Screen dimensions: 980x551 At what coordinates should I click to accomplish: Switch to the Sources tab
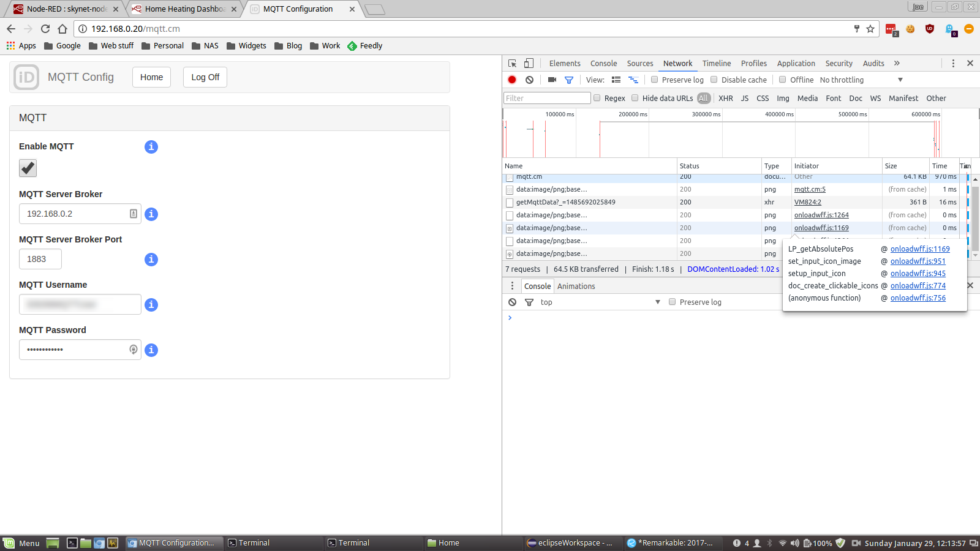point(639,63)
